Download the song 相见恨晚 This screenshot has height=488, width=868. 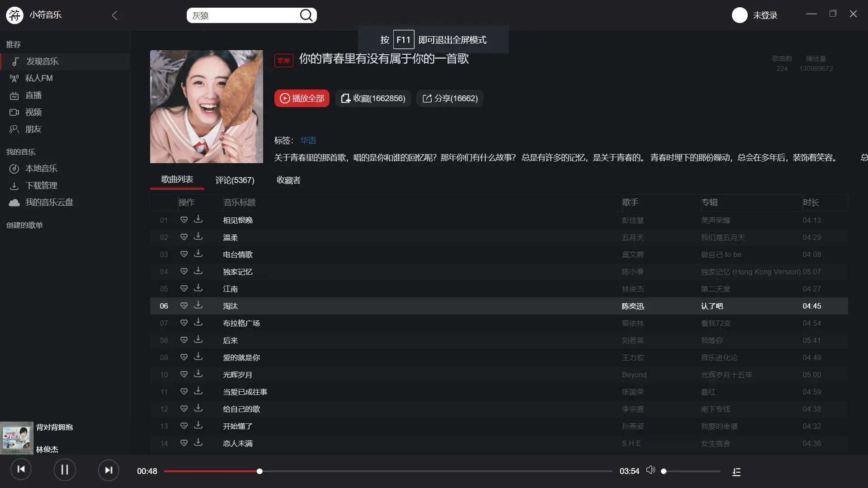click(x=198, y=220)
